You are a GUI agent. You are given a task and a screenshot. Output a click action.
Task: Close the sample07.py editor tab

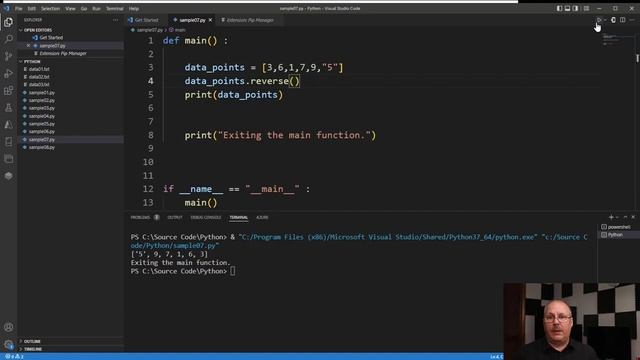click(210, 20)
